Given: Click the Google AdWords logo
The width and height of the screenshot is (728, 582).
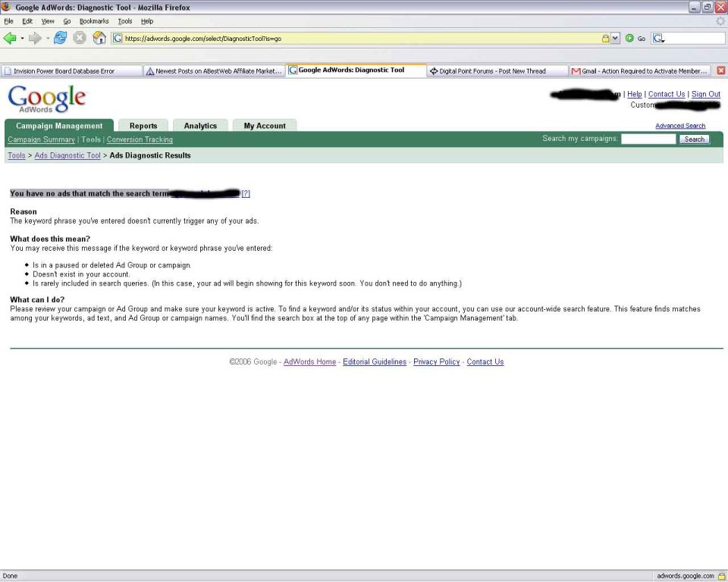Looking at the screenshot, I should 47,99.
